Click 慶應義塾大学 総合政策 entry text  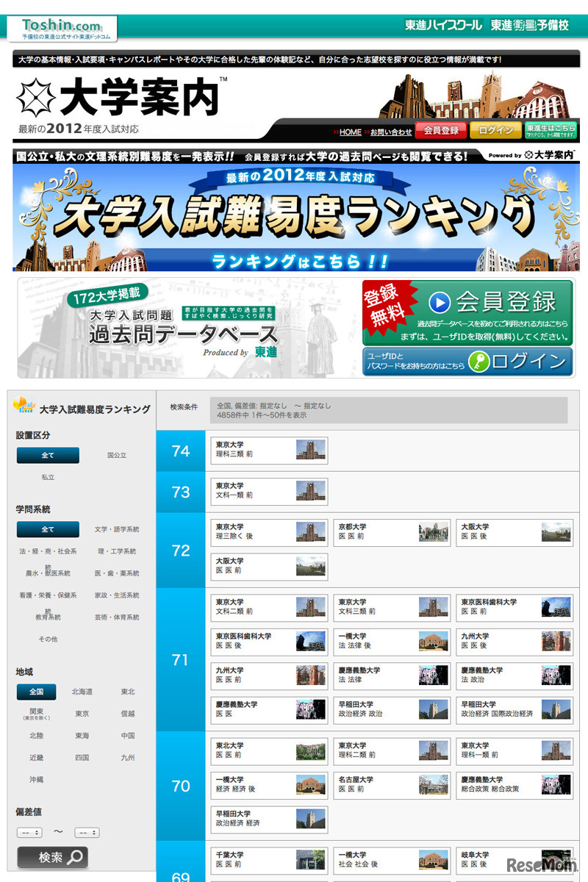(490, 784)
